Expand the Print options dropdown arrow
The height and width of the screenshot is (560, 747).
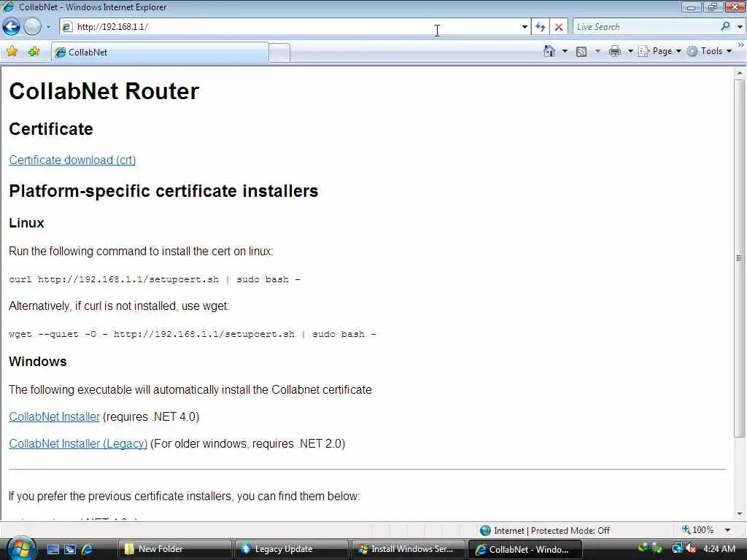point(630,51)
